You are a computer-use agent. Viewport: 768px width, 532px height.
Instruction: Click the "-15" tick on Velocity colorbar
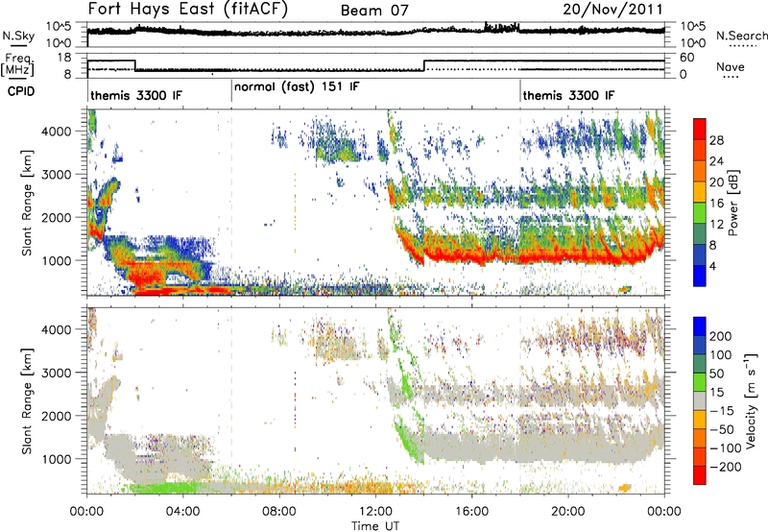tap(722, 410)
